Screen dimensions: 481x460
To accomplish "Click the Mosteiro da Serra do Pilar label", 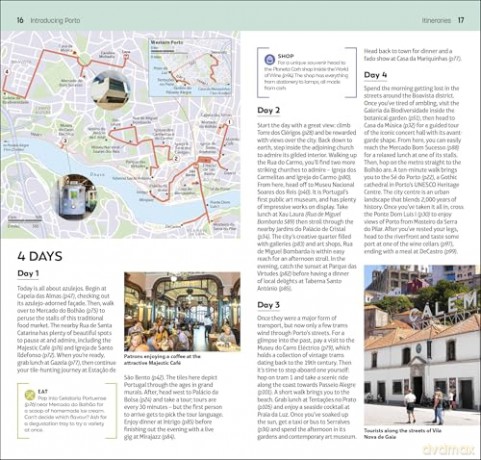I will 225,227.
